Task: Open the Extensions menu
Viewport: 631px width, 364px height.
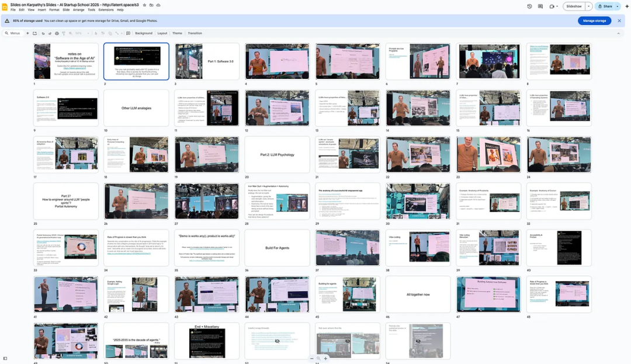Action: tap(106, 10)
